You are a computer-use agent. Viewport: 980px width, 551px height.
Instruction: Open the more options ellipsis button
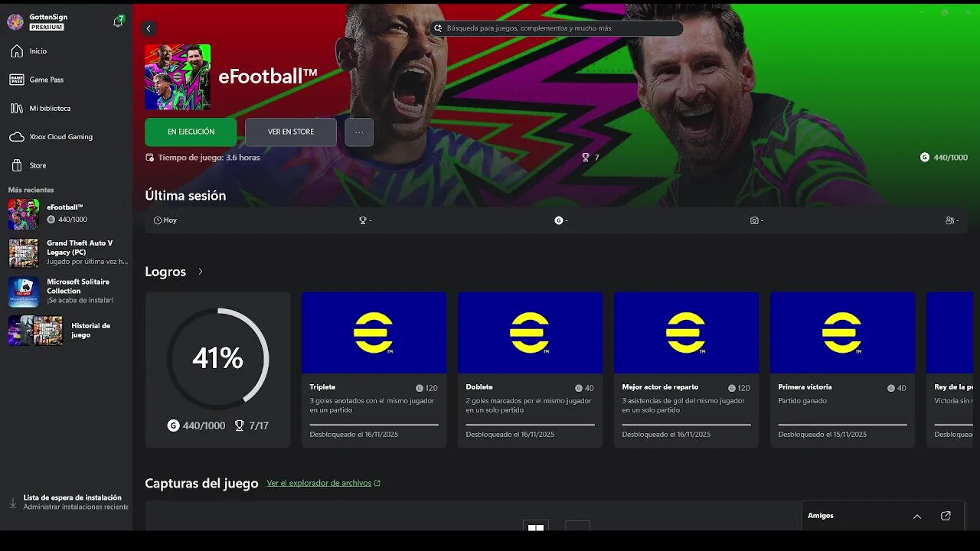point(359,132)
